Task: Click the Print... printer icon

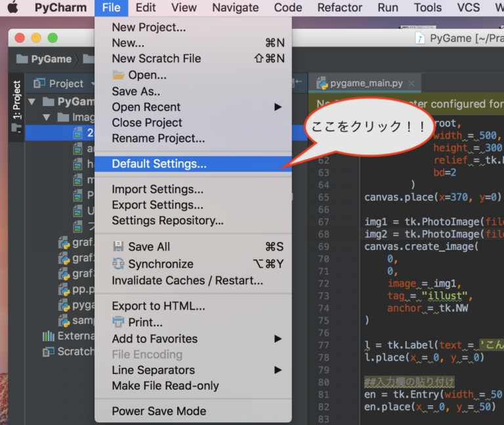Action: point(118,322)
